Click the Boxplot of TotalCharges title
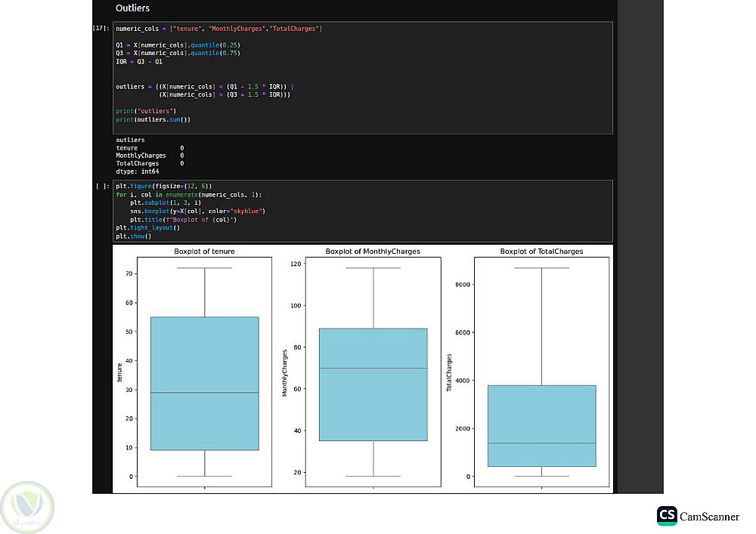Image resolution: width=756 pixels, height=534 pixels. click(541, 252)
